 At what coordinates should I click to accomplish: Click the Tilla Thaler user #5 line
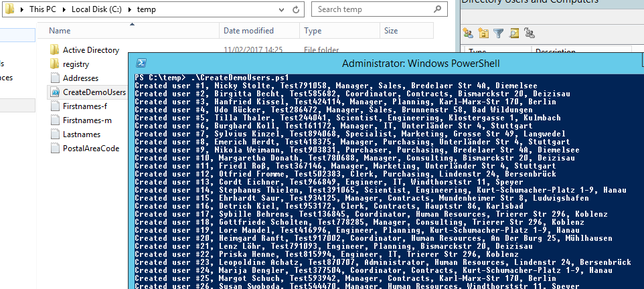point(347,118)
